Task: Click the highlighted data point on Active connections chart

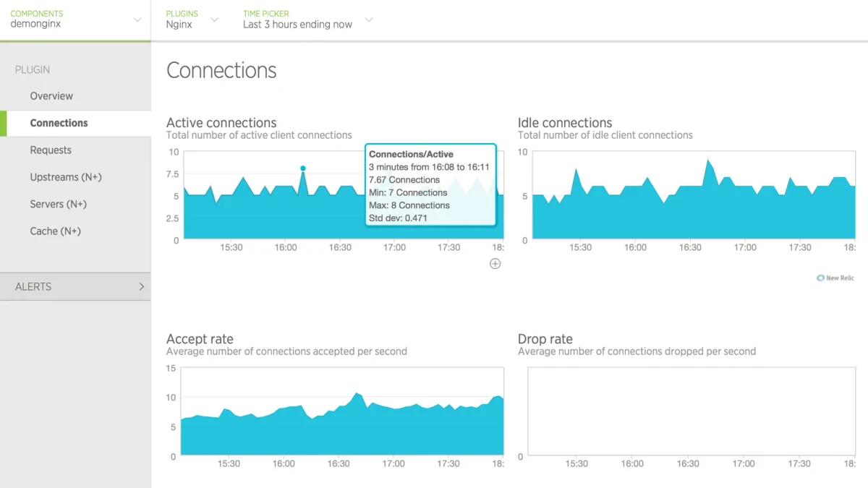Action: click(x=303, y=168)
